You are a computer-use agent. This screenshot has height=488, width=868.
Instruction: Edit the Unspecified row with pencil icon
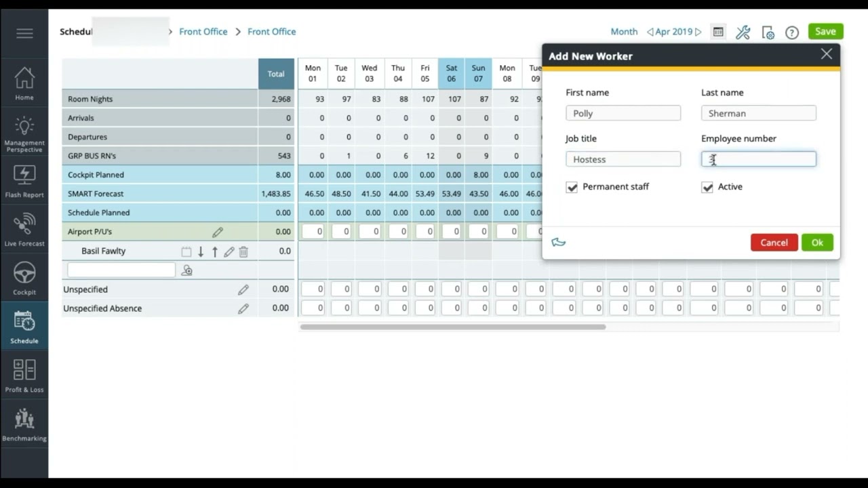point(243,289)
